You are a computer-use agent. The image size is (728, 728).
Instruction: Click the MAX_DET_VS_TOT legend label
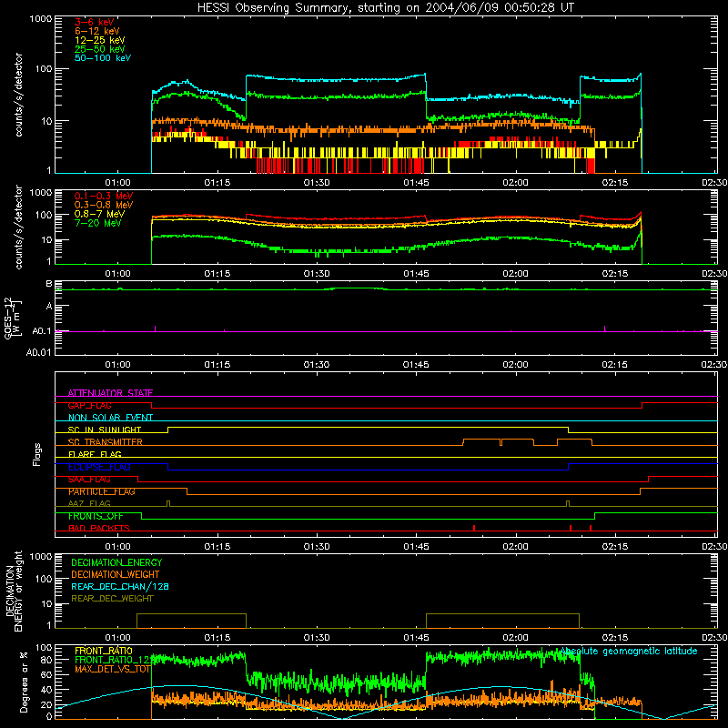113,669
